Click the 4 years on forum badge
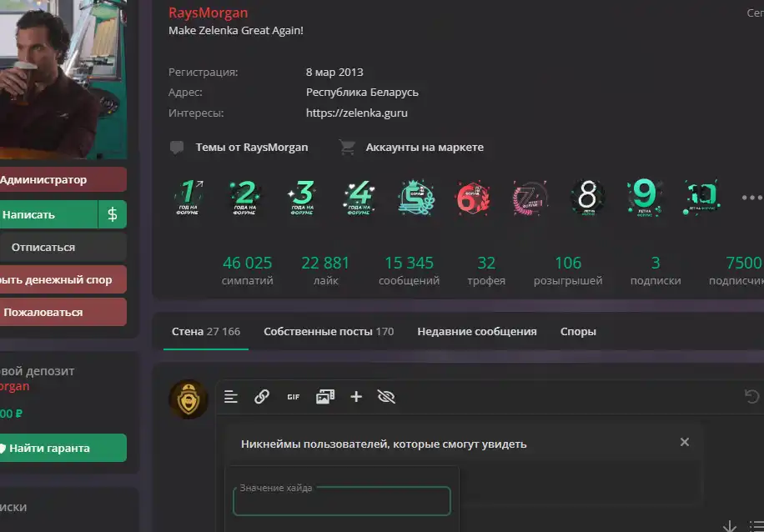The height and width of the screenshot is (532, 764). click(359, 198)
